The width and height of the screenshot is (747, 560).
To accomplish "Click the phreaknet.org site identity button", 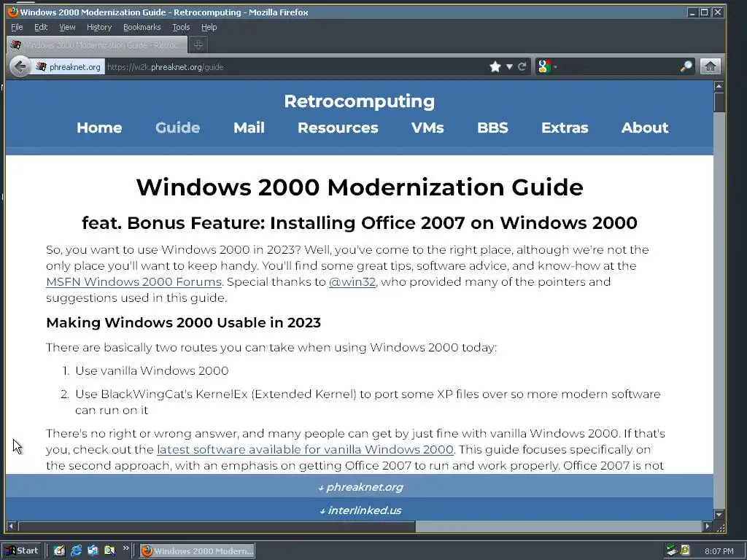I will click(68, 66).
